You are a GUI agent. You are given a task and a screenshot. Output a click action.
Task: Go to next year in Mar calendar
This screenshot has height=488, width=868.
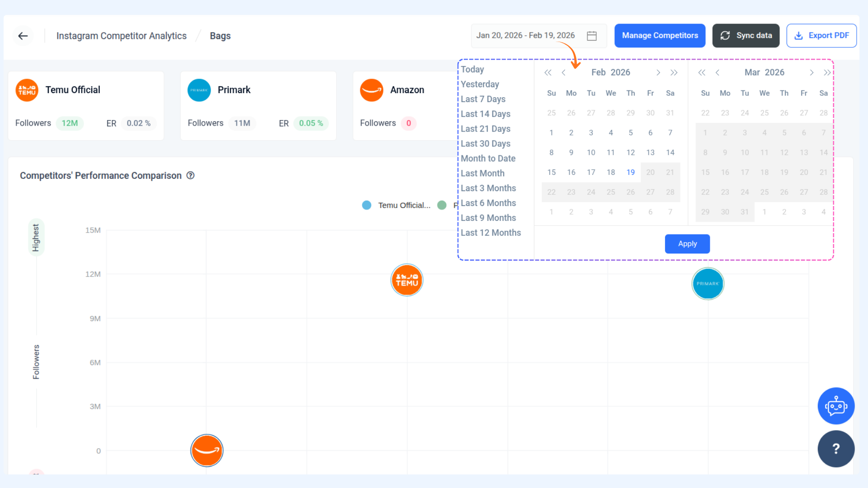[x=827, y=73]
